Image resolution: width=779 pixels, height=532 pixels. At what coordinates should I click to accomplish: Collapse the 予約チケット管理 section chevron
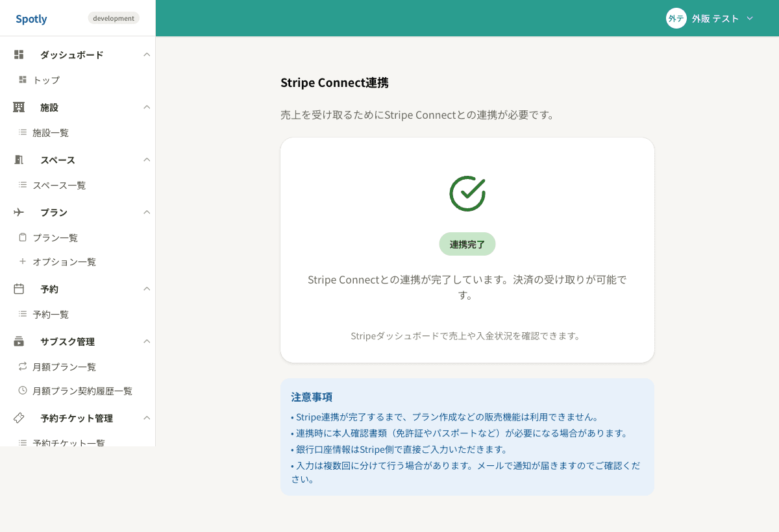(x=147, y=418)
